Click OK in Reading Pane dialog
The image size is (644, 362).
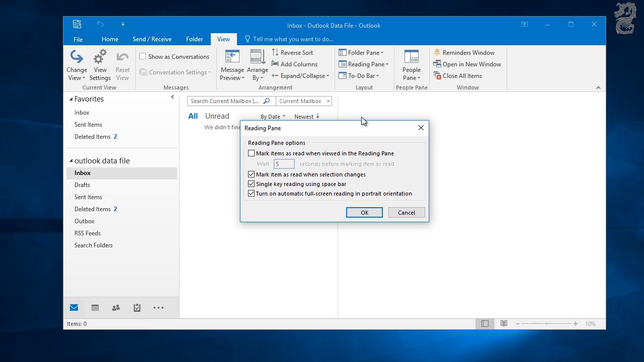[364, 213]
